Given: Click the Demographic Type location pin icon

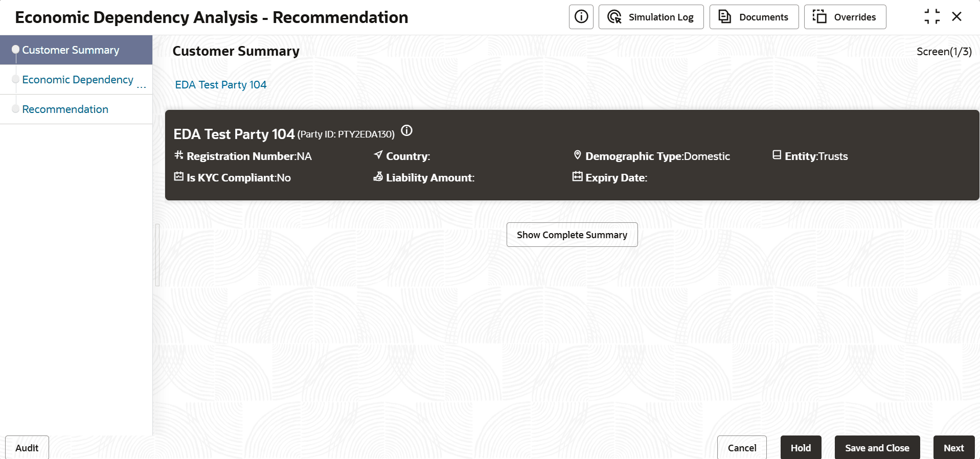Looking at the screenshot, I should point(577,155).
